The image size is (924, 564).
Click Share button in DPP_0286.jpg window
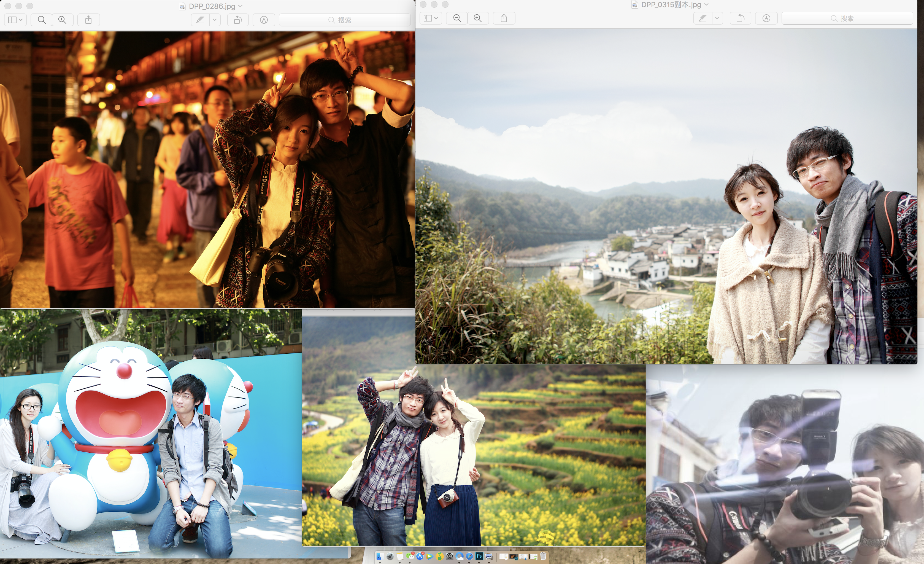(x=88, y=20)
